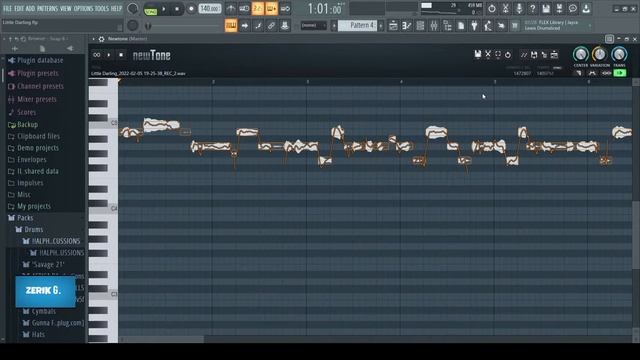
Task: Toggle typing keyboard to piano button
Action: (231, 26)
